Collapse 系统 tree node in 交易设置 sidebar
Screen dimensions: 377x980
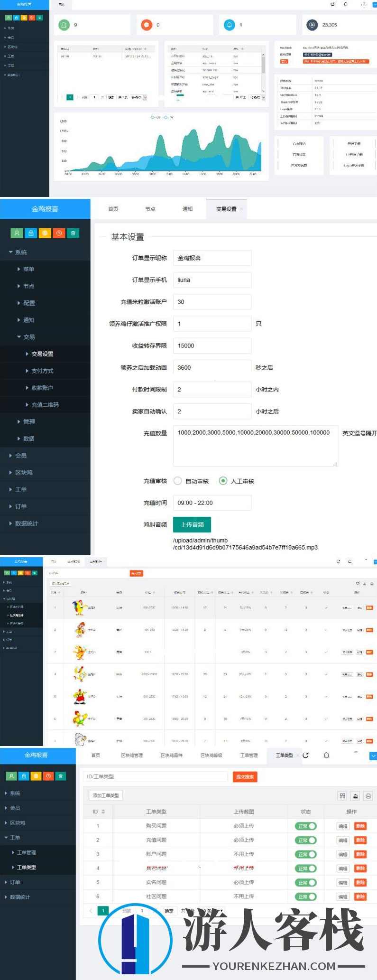pyautogui.click(x=10, y=252)
